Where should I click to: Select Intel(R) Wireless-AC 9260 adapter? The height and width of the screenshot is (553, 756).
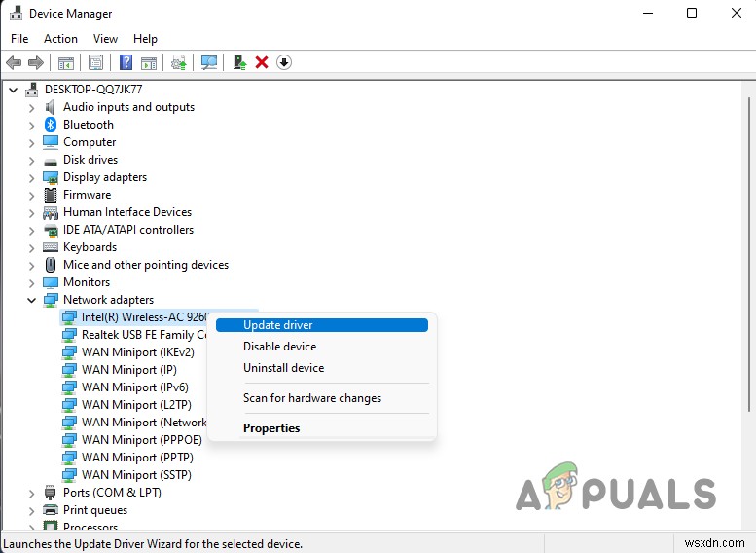tap(145, 317)
